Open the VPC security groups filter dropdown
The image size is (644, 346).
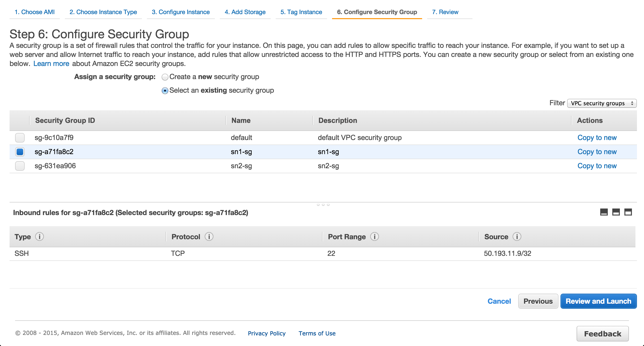click(602, 103)
